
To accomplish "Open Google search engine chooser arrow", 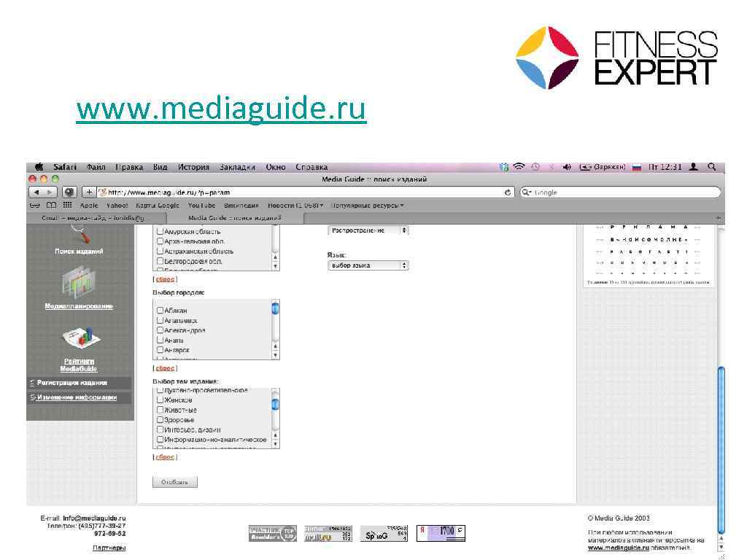I will 527,192.
